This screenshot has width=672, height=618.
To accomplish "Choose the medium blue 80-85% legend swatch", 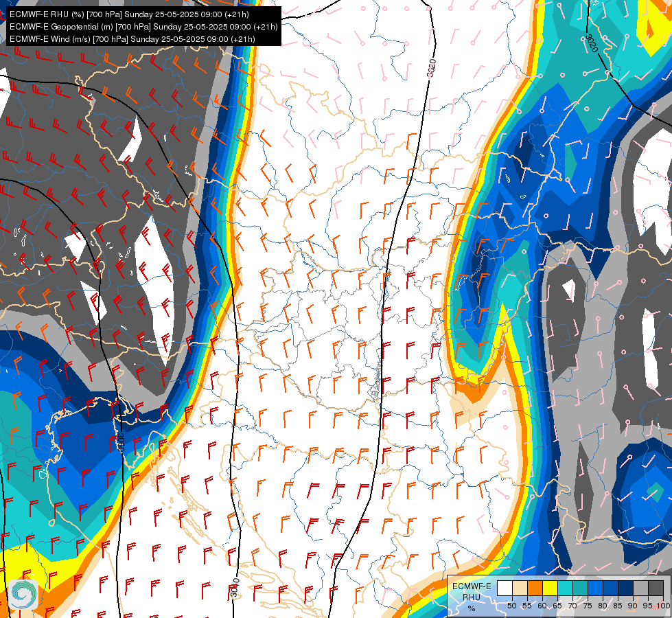I will tap(611, 588).
